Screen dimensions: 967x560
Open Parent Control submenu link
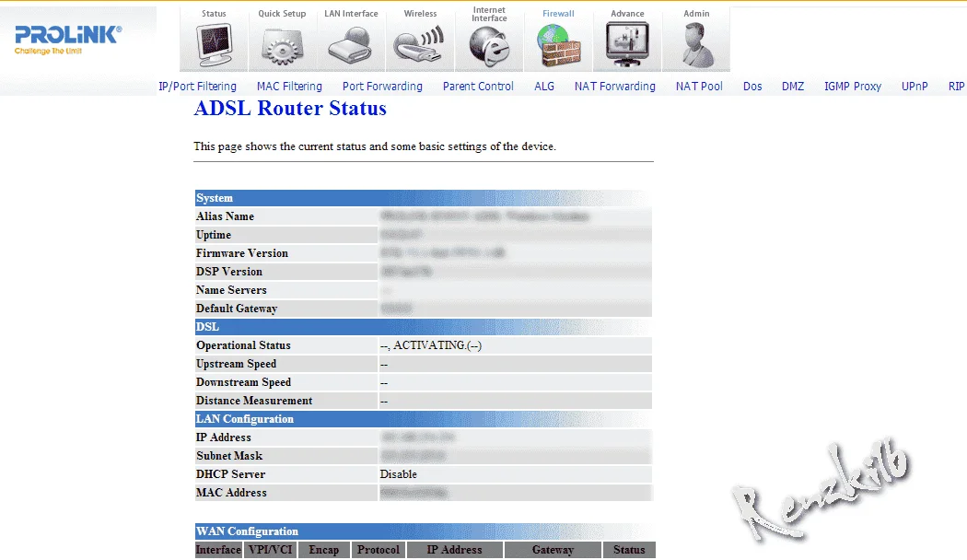click(478, 87)
